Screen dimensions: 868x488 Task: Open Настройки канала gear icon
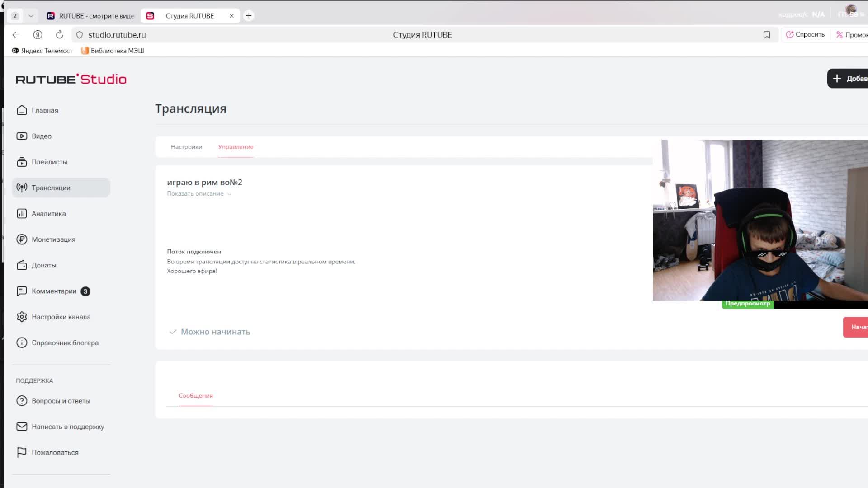(x=22, y=317)
